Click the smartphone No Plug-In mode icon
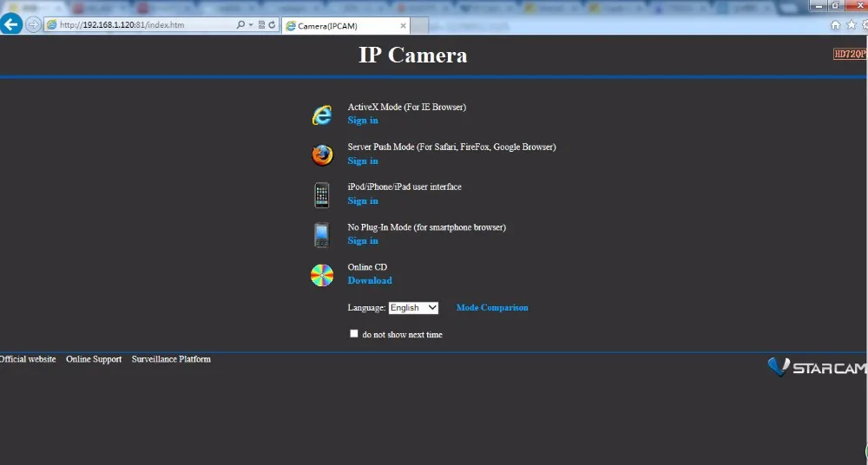Image resolution: width=868 pixels, height=465 pixels. (x=321, y=235)
